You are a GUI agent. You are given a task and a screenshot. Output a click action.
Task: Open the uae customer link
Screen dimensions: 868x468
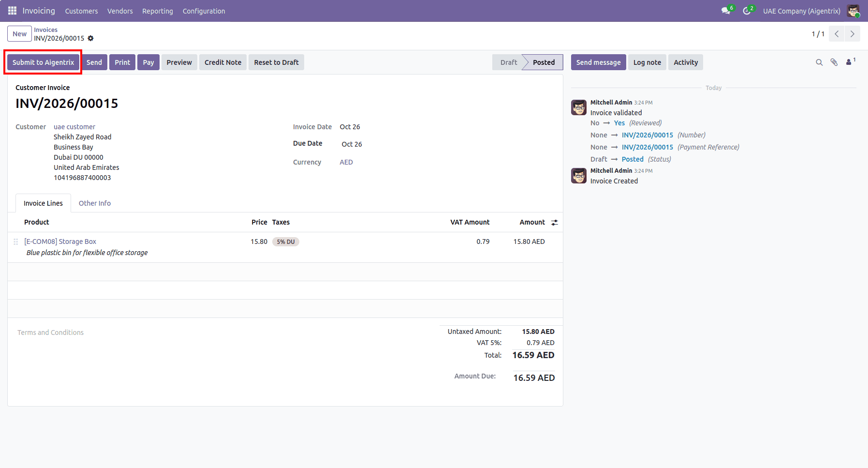point(74,127)
